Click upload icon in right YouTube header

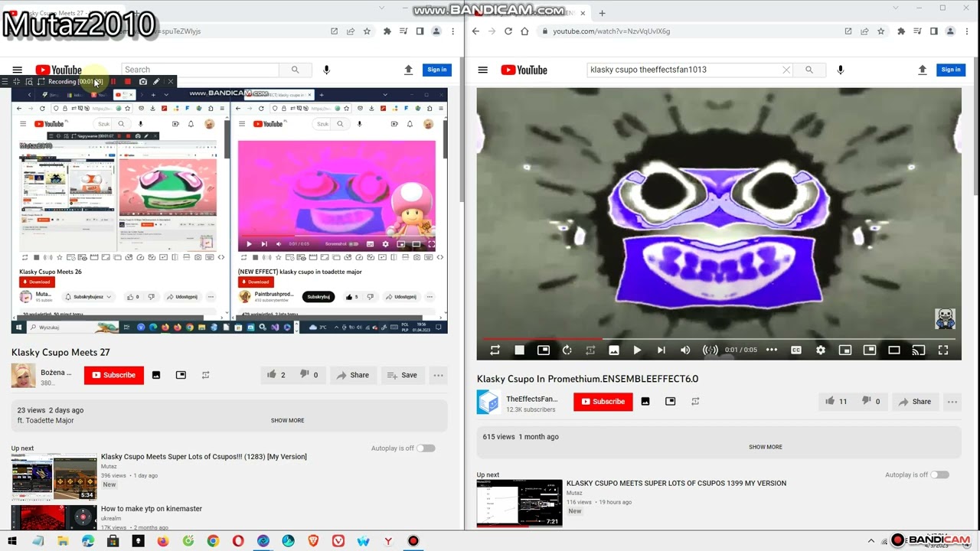[923, 70]
